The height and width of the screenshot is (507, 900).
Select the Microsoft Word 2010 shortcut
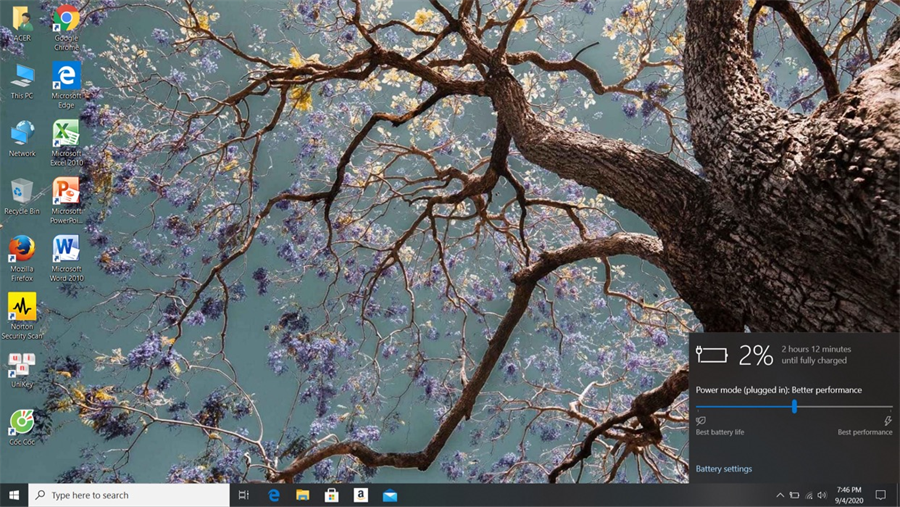(67, 258)
